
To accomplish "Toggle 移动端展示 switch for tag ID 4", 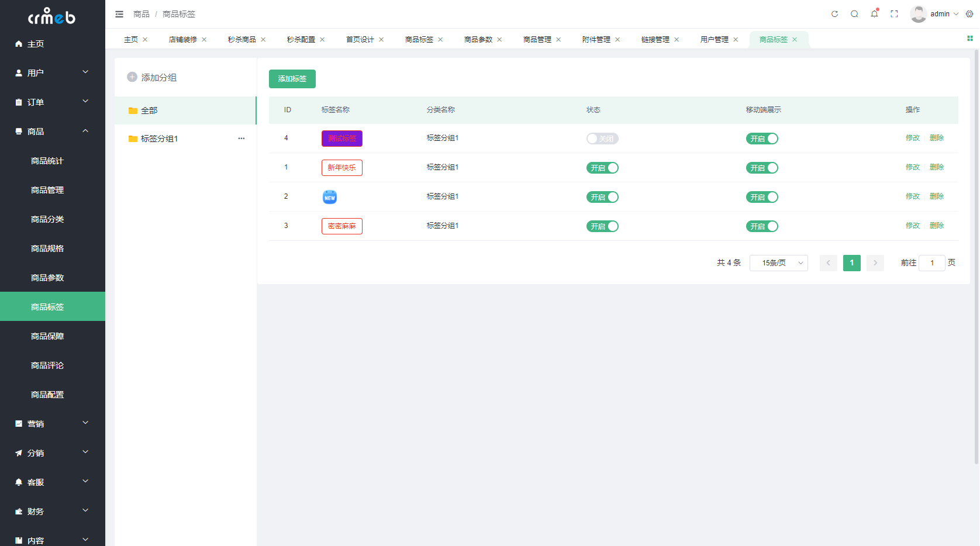I will 762,139.
